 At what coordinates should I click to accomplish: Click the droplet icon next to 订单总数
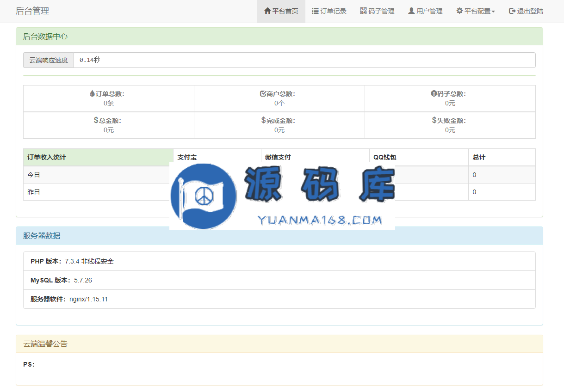pos(92,94)
